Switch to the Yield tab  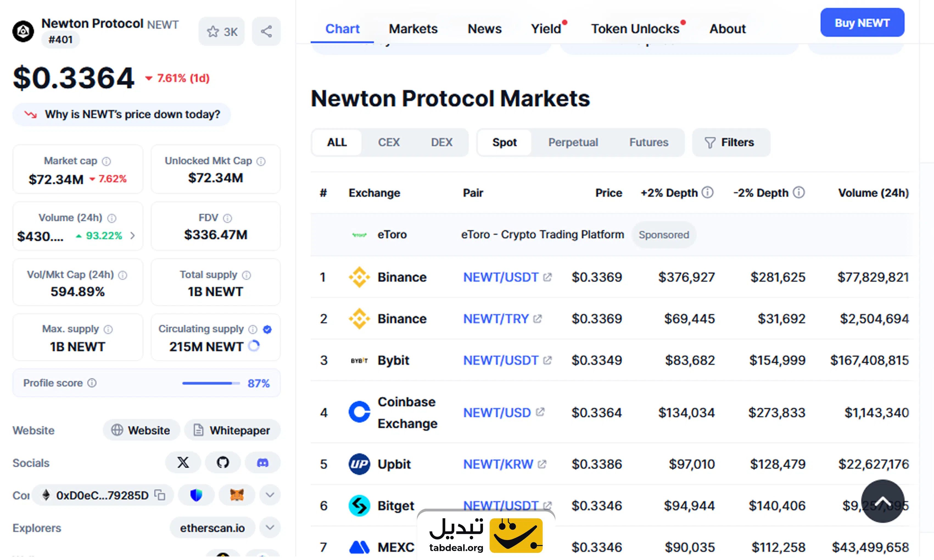(546, 29)
